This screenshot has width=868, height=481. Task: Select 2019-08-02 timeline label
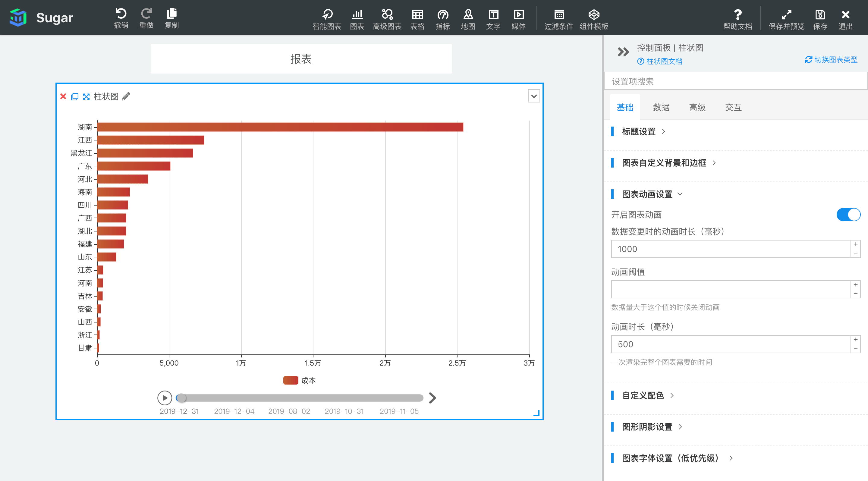(x=289, y=411)
